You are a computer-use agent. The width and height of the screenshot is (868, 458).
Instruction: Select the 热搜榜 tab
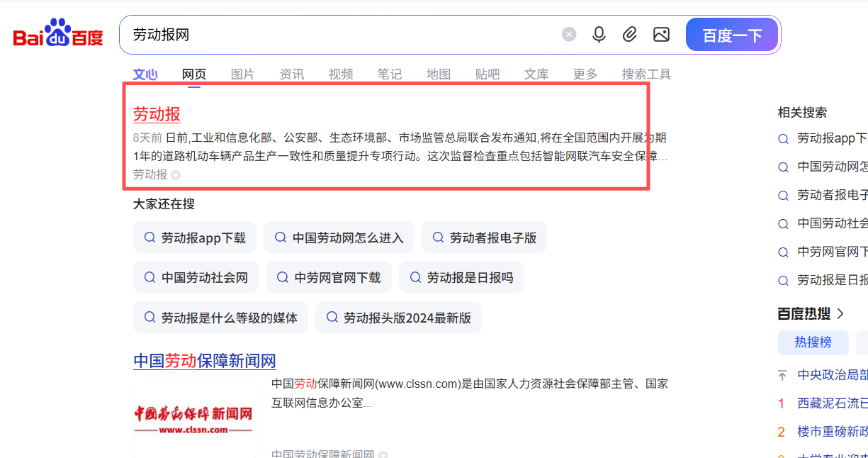pos(813,342)
